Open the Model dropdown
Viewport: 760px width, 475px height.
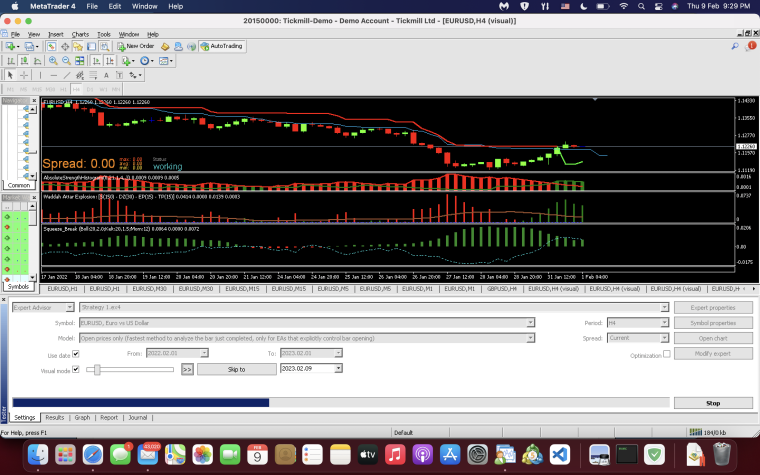[530, 338]
